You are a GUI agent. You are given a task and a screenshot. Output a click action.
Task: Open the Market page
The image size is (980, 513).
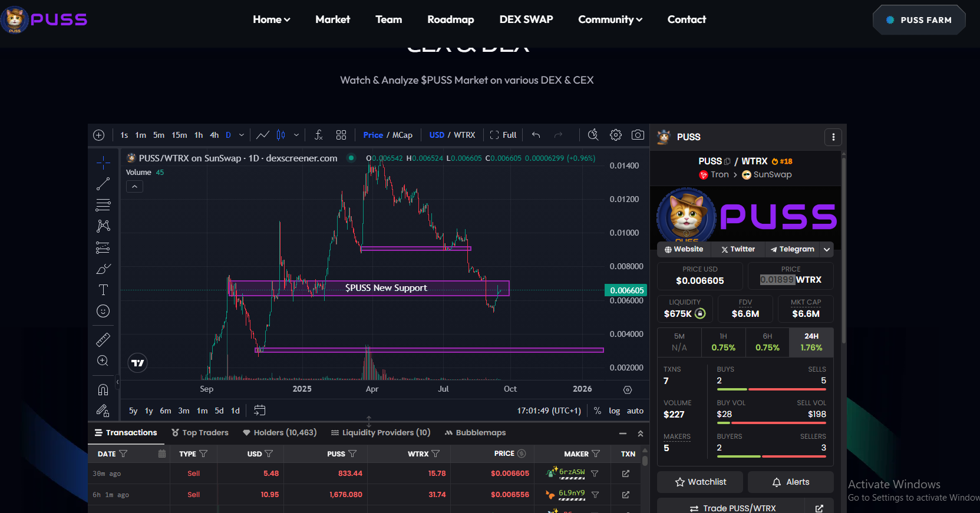pos(333,19)
